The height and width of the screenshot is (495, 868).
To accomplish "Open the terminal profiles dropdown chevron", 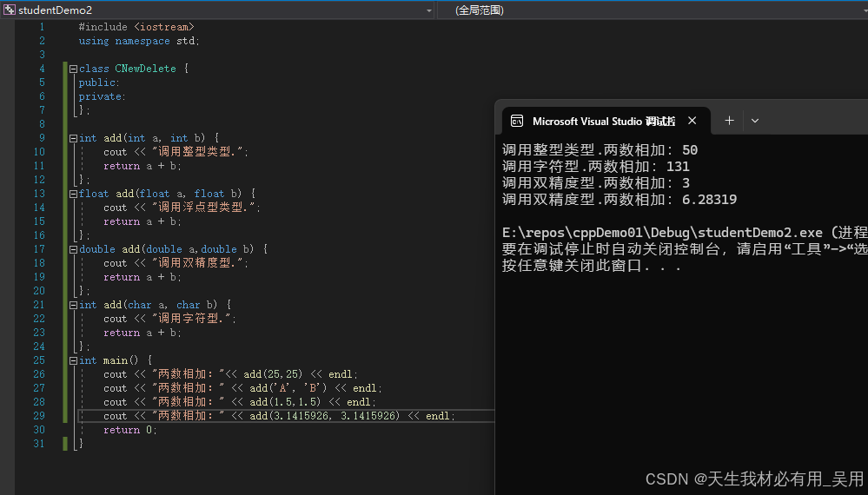I will coord(754,121).
